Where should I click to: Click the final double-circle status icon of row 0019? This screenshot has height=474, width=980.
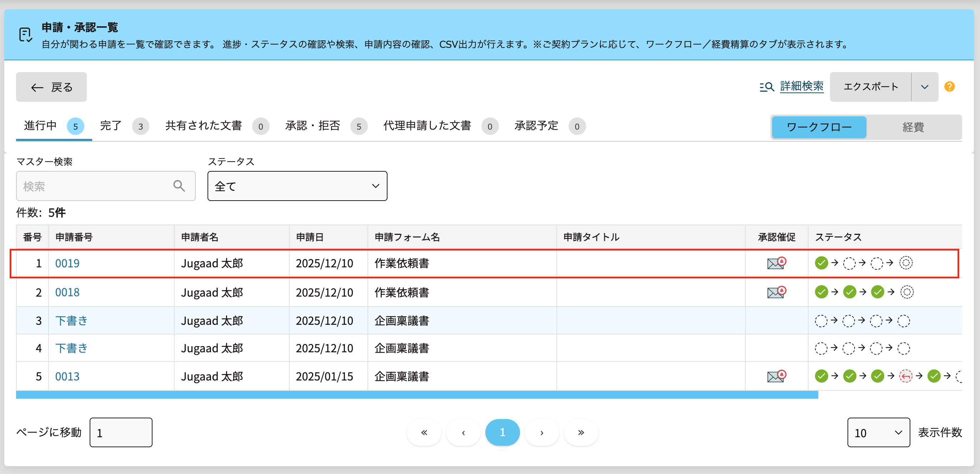click(906, 263)
